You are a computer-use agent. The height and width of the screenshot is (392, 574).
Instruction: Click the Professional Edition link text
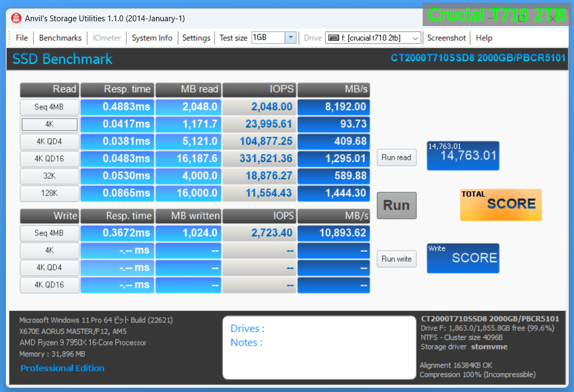tap(62, 368)
